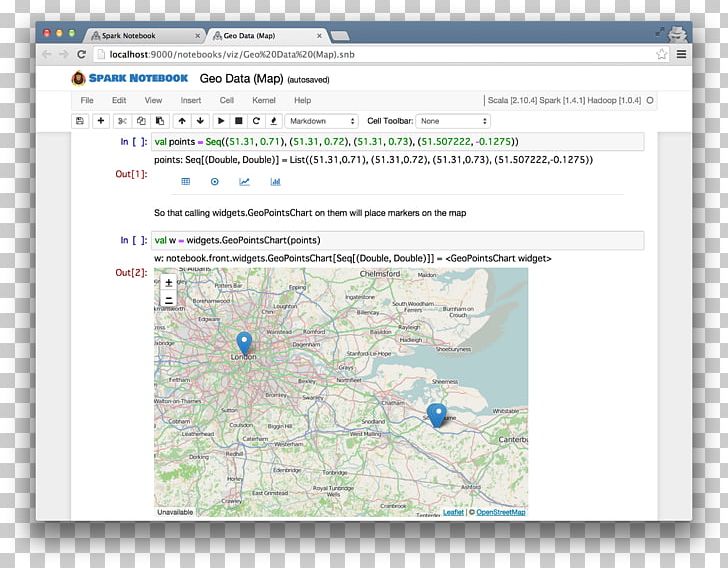
Task: Show the scatter dot chart icon in Out[1]
Action: [x=214, y=182]
